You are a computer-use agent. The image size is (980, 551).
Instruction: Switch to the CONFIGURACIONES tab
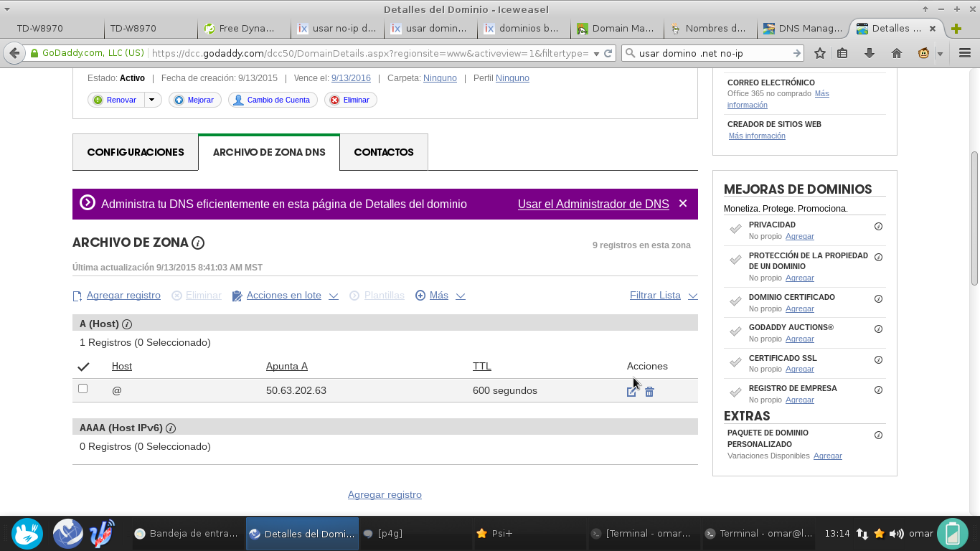136,152
